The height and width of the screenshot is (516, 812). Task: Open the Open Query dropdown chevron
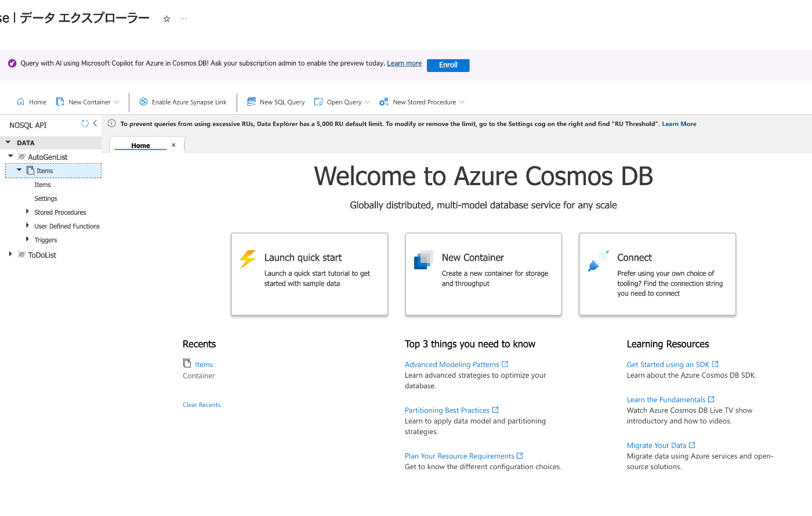click(367, 102)
